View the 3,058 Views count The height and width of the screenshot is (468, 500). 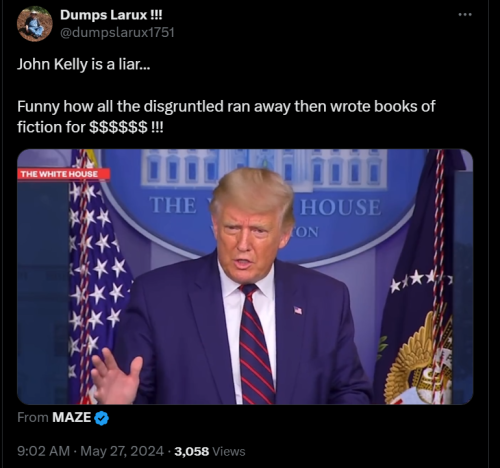tap(210, 451)
